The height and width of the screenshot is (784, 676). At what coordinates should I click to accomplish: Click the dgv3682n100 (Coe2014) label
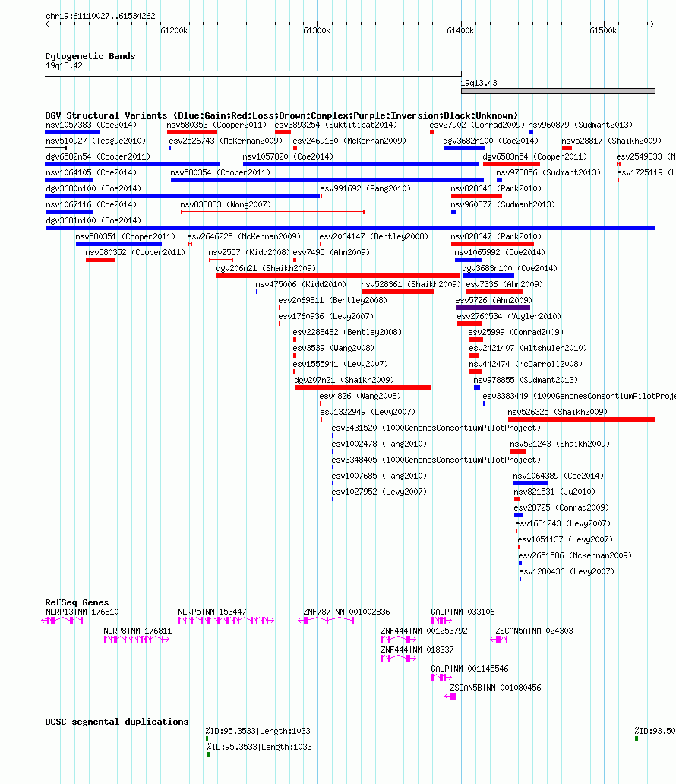coord(491,141)
